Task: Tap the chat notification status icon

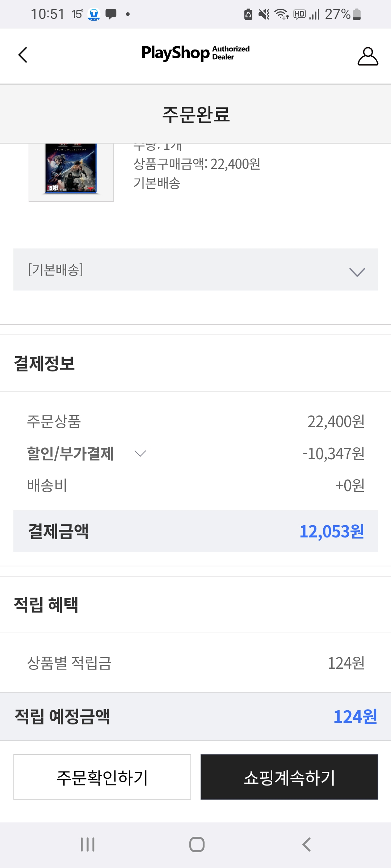Action: click(111, 14)
